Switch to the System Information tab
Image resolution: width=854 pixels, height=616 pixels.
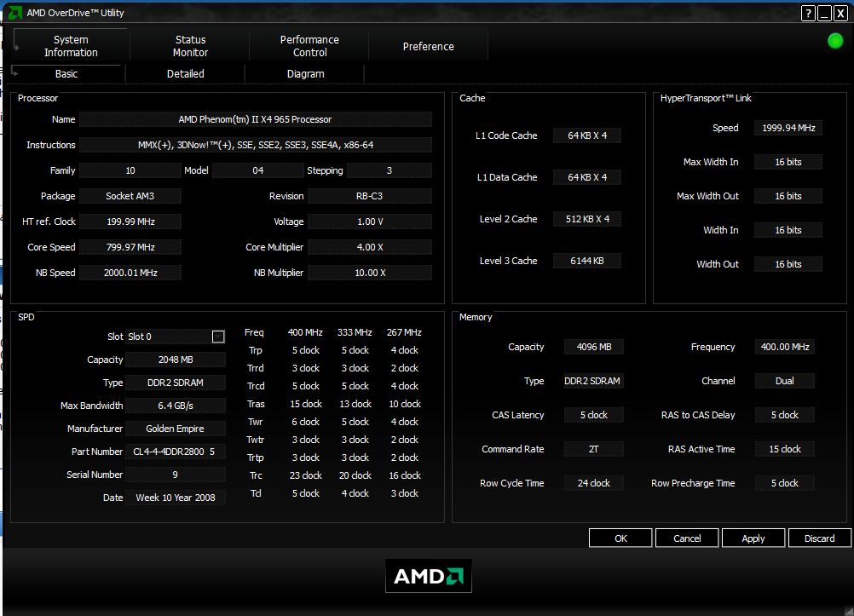click(x=71, y=46)
